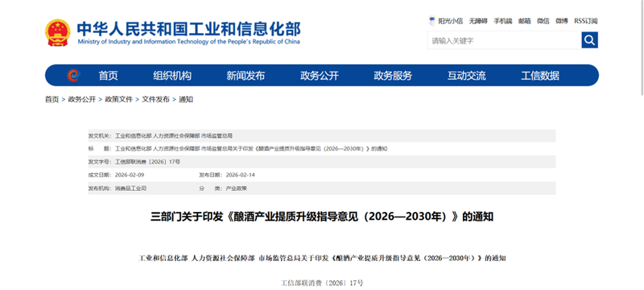
Task: Click the centered 工信部联消费 number below heading
Action: (x=322, y=283)
